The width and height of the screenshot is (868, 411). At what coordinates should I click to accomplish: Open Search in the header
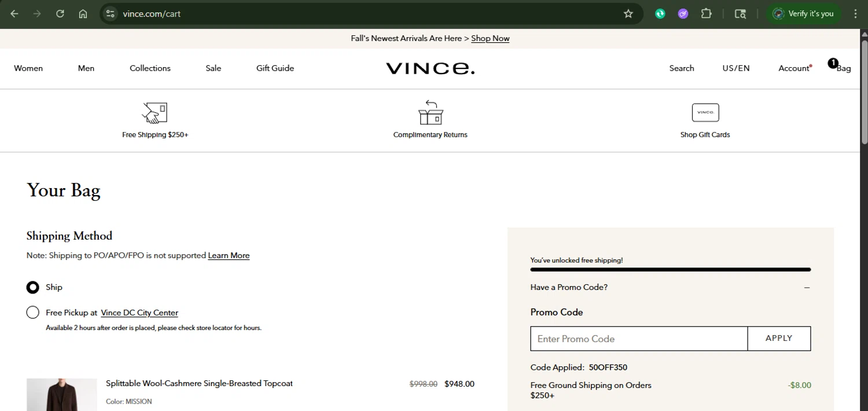tap(682, 68)
